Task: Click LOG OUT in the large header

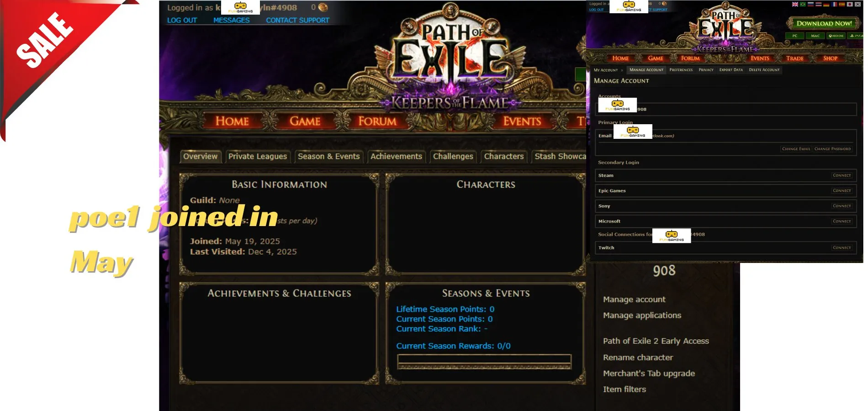Action: coord(182,20)
